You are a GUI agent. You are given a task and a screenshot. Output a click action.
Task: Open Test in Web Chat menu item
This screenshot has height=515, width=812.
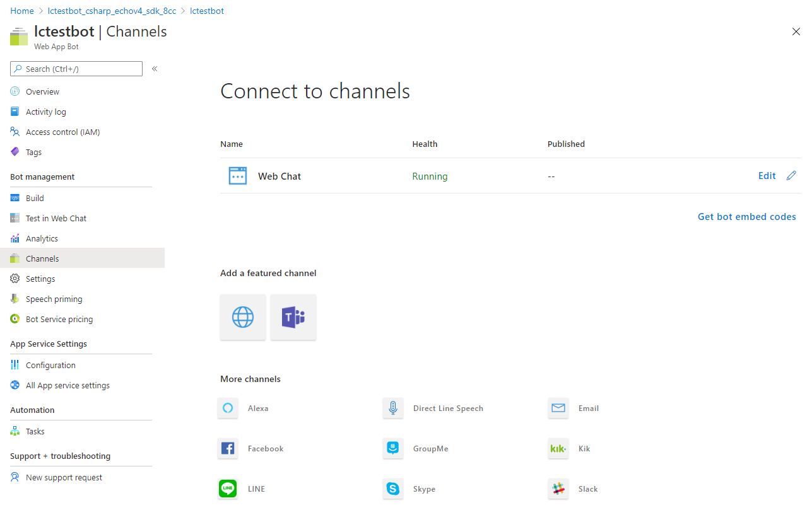(x=56, y=218)
